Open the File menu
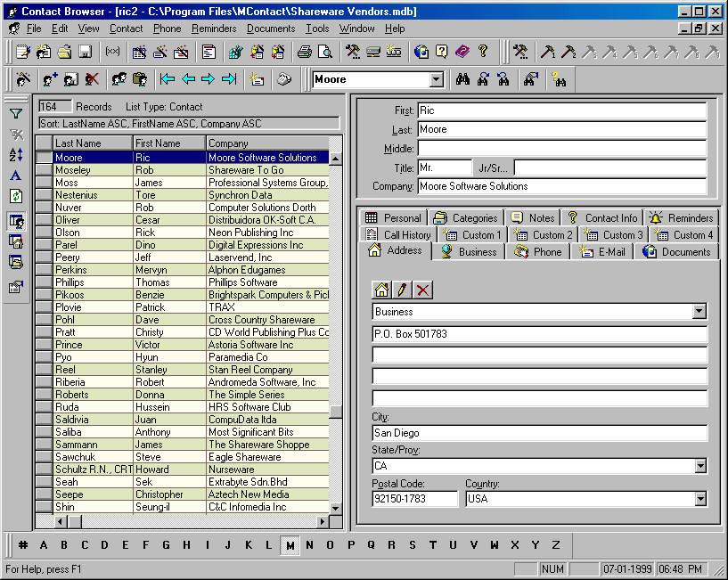 pyautogui.click(x=34, y=29)
